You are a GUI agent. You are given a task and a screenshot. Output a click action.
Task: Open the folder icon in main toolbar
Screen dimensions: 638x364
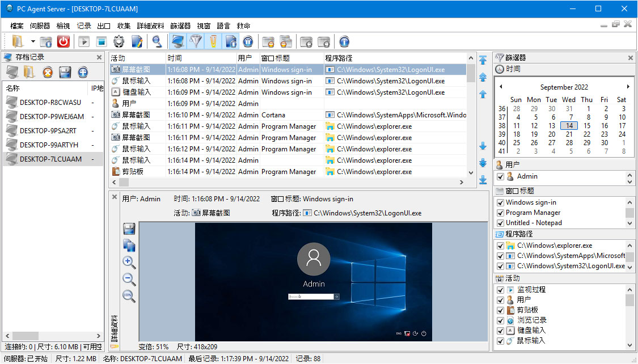click(18, 41)
